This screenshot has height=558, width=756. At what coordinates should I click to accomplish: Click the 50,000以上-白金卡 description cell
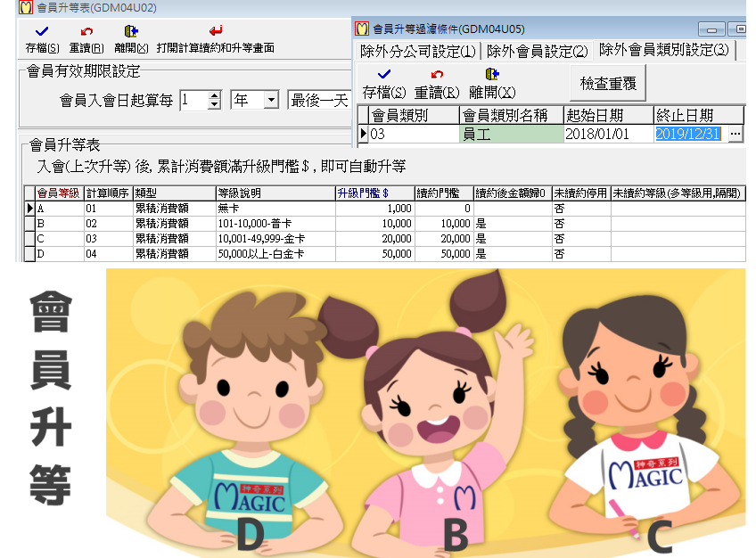(x=275, y=253)
